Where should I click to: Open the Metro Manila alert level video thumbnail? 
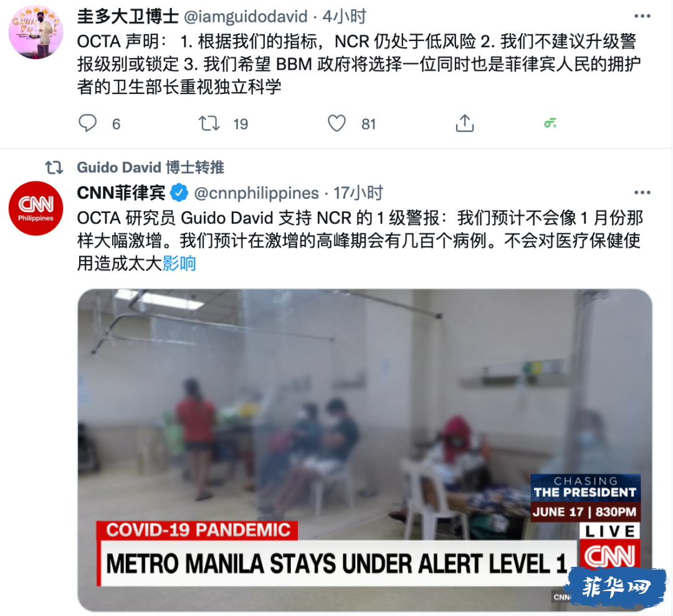click(365, 450)
